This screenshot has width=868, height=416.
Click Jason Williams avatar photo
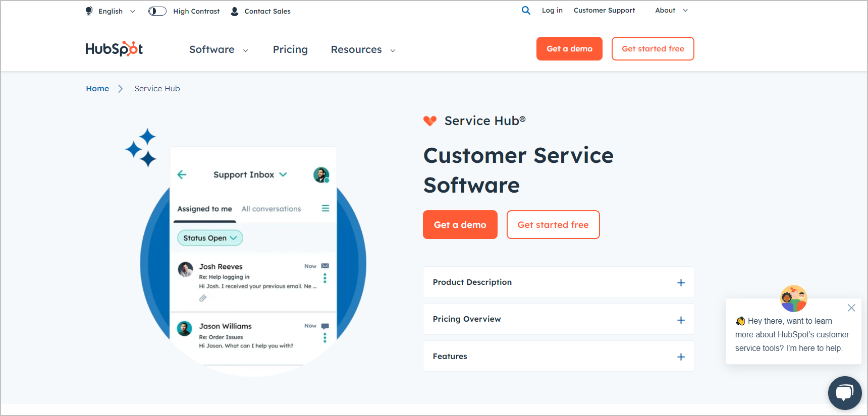click(x=185, y=328)
